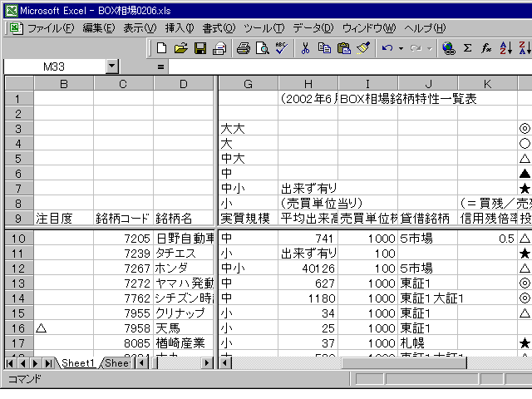This screenshot has width=532, height=399.
Task: Select row 12 header
Action: pos(19,268)
